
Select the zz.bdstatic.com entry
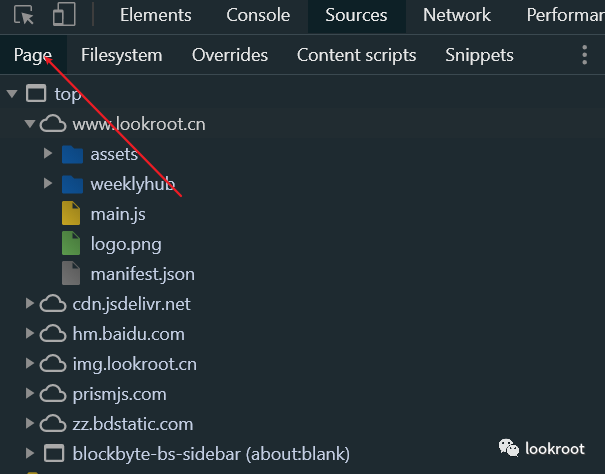coord(133,425)
